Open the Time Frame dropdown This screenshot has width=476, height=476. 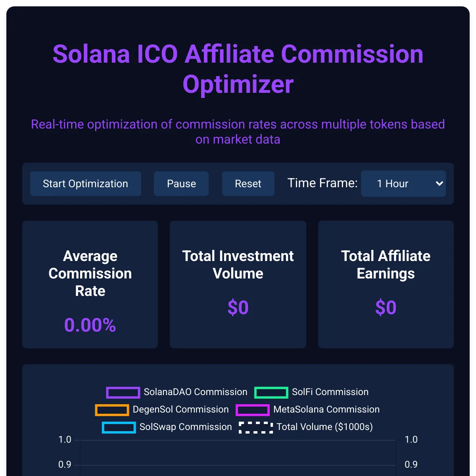(x=403, y=184)
